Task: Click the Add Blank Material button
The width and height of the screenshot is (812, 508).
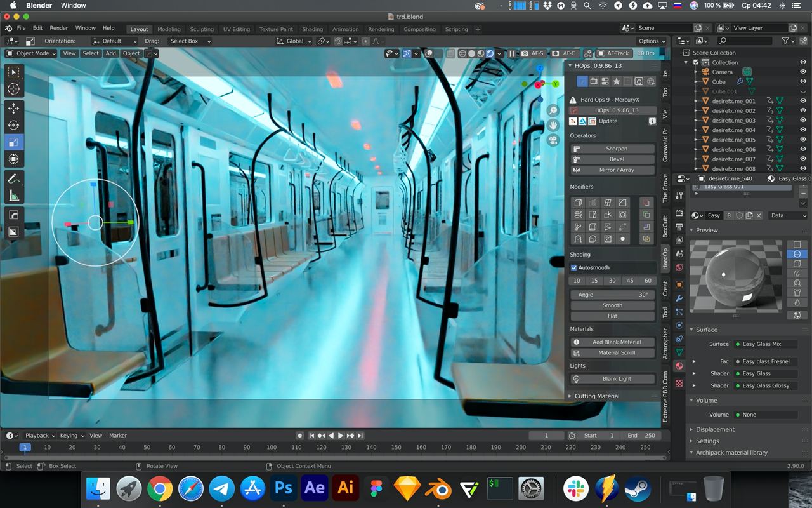Action: coord(613,342)
